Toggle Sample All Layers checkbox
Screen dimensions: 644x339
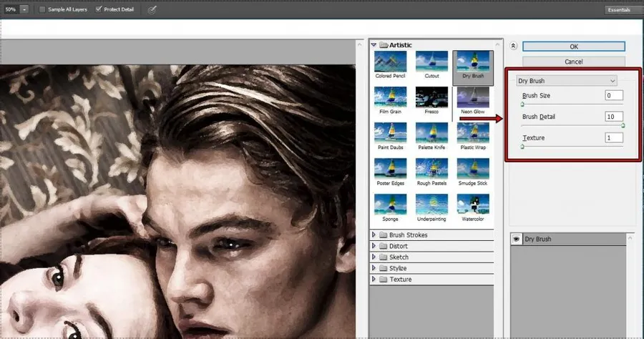(42, 9)
